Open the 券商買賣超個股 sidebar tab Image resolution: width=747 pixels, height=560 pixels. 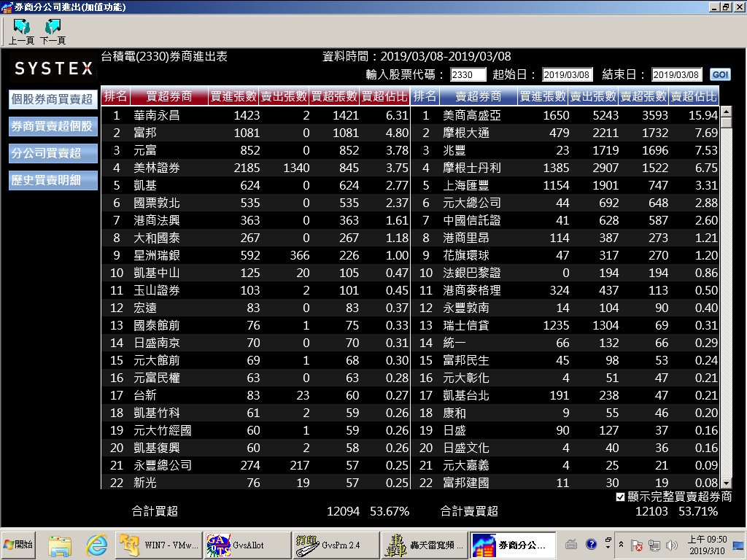(53, 126)
